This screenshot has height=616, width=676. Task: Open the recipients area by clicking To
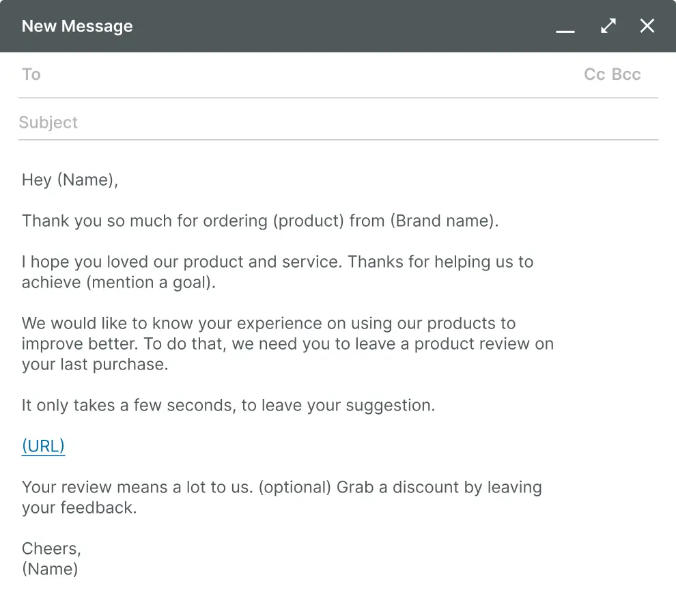(x=31, y=74)
